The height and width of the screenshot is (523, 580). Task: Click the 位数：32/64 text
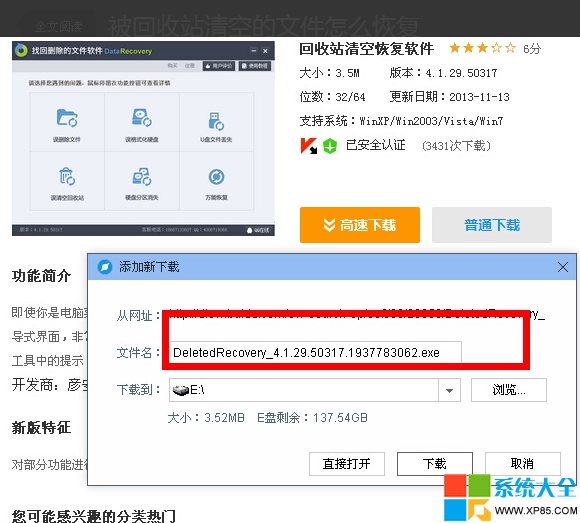click(332, 97)
